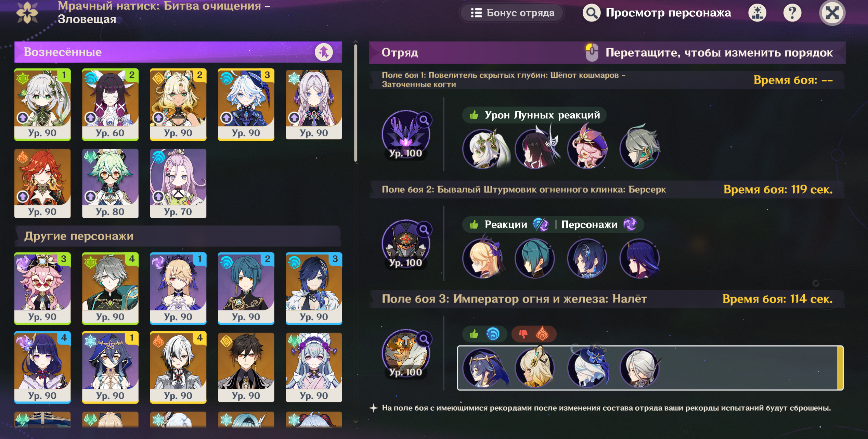Click the ascension arrow icon in Вознесённые header

[x=324, y=52]
